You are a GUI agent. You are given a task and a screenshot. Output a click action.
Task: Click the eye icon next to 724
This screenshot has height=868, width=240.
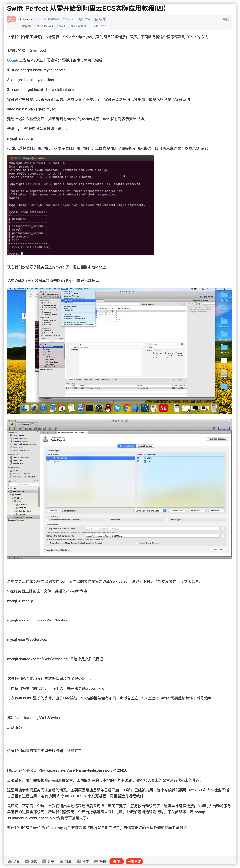point(81,19)
